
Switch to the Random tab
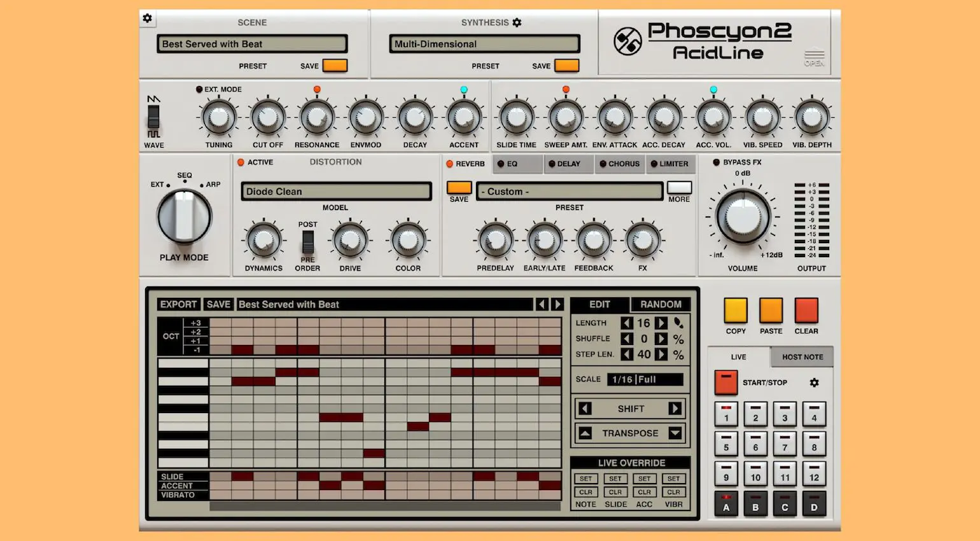[661, 304]
